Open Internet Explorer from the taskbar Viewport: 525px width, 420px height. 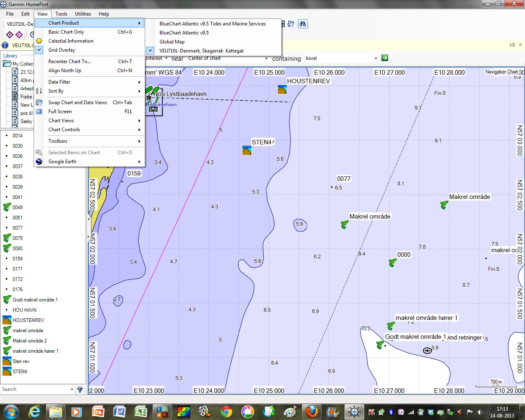tap(34, 411)
